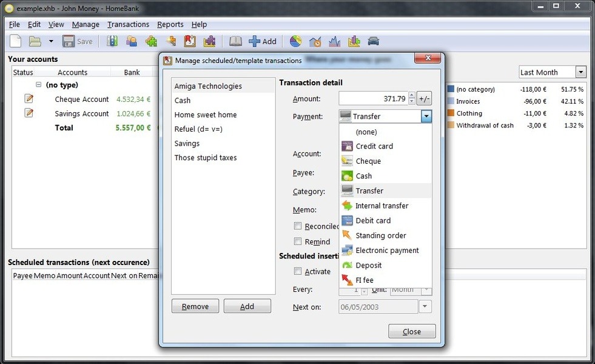Image resolution: width=595 pixels, height=364 pixels.
Task: Open the statistics pie chart report
Action: tap(295, 41)
